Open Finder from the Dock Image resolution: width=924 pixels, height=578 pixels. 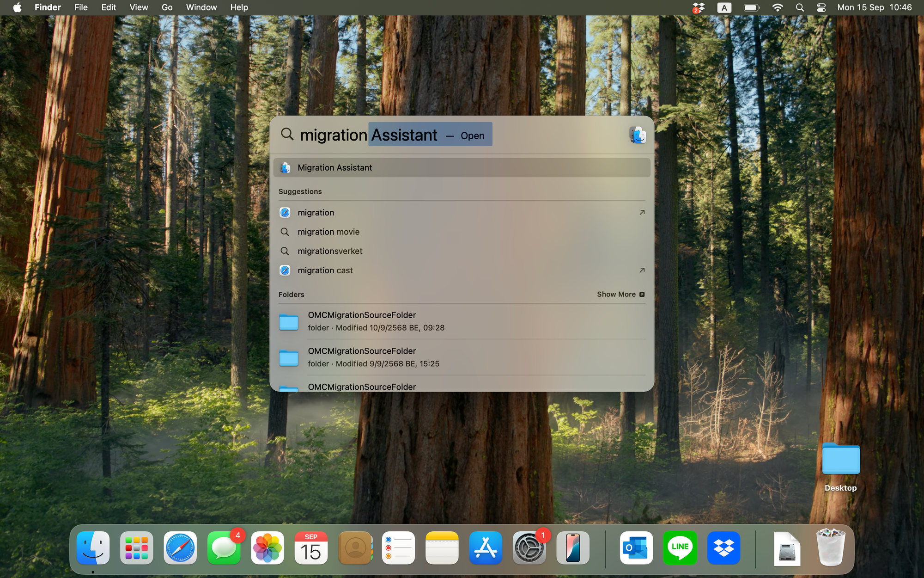pos(93,548)
